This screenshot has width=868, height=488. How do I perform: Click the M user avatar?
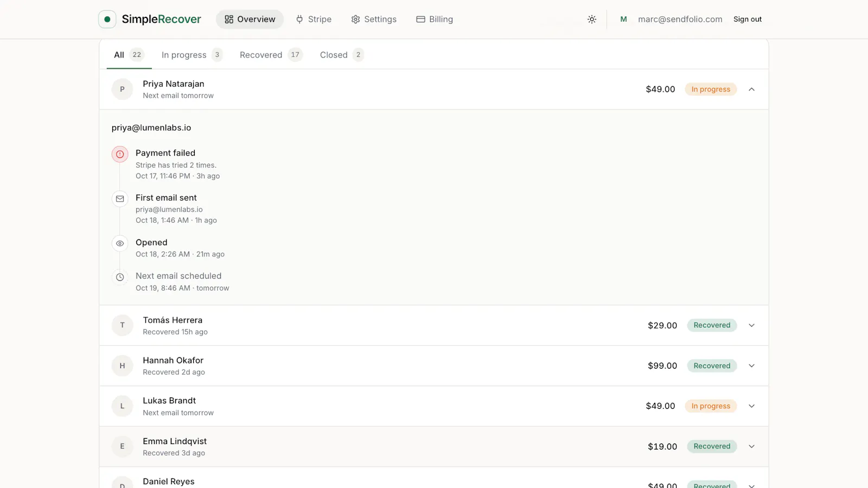pyautogui.click(x=623, y=20)
